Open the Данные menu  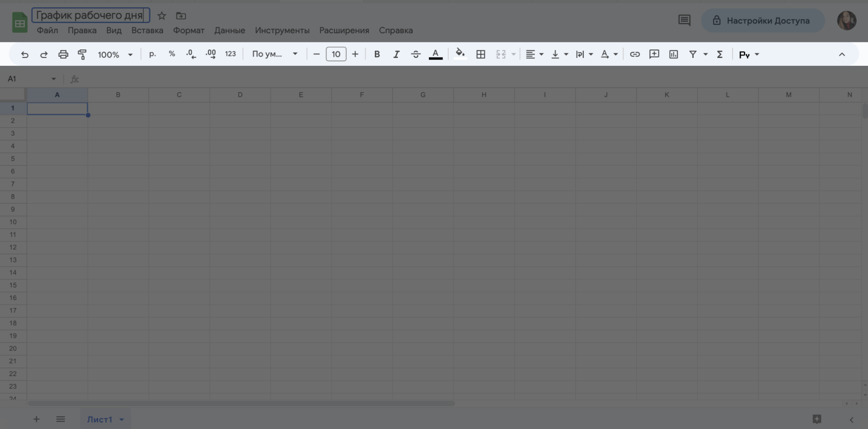(229, 30)
